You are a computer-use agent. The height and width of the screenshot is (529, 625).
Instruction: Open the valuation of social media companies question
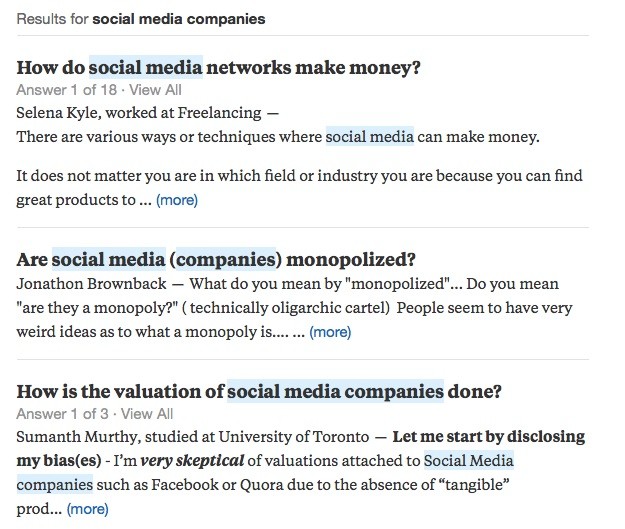click(x=259, y=390)
